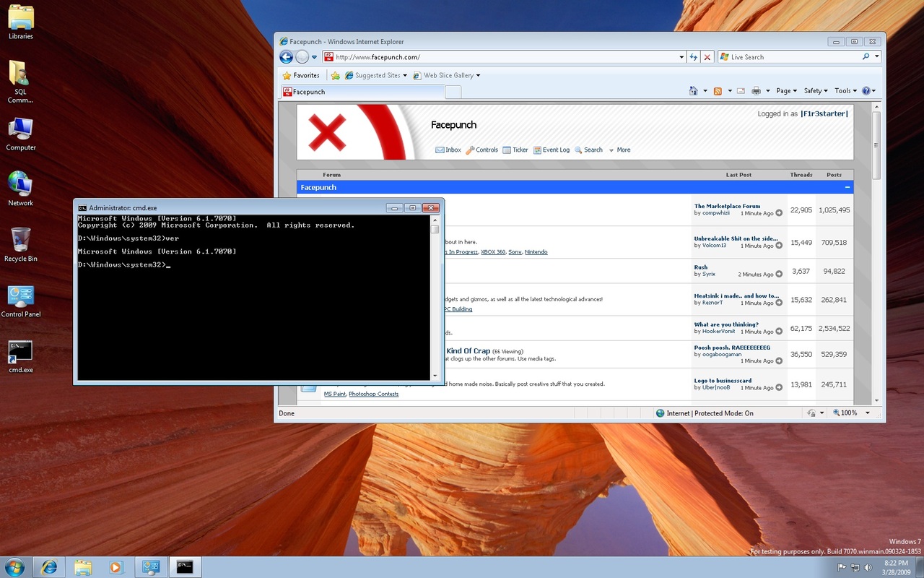Viewport: 924px width, 578px height.
Task: Expand the Tools menu in Internet Explorer
Action: [845, 91]
